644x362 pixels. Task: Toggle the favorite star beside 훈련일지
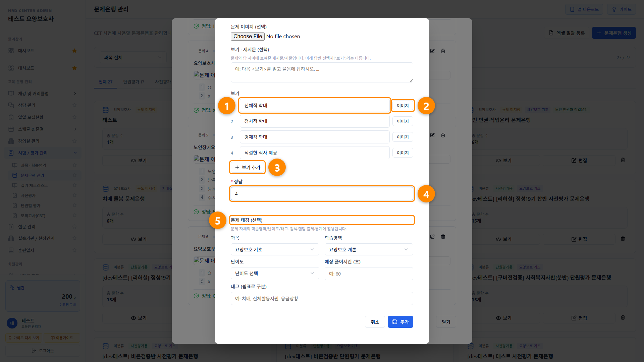74,250
